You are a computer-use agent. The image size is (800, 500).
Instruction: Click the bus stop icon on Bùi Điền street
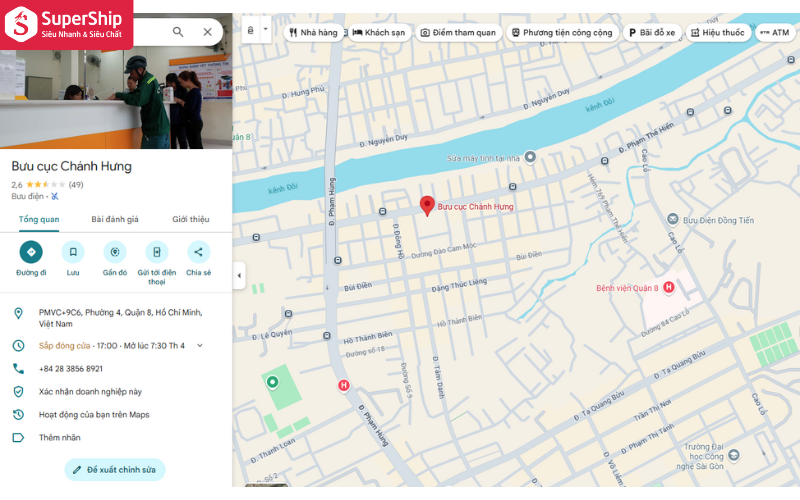pyautogui.click(x=337, y=260)
